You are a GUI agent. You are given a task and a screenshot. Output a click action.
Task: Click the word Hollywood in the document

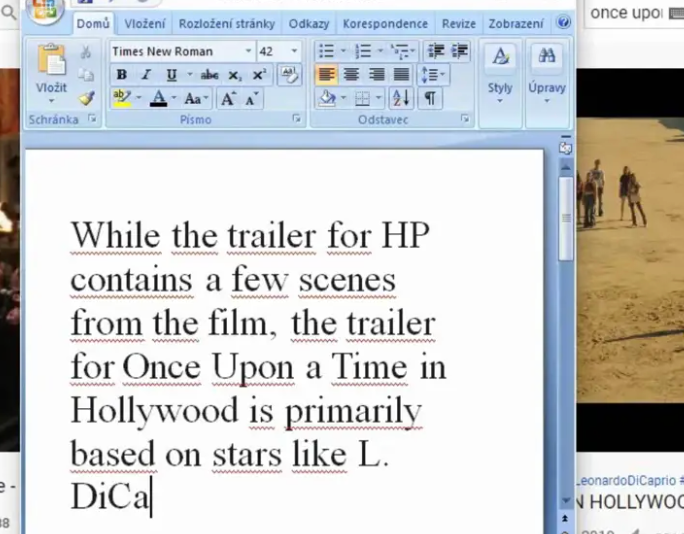154,411
